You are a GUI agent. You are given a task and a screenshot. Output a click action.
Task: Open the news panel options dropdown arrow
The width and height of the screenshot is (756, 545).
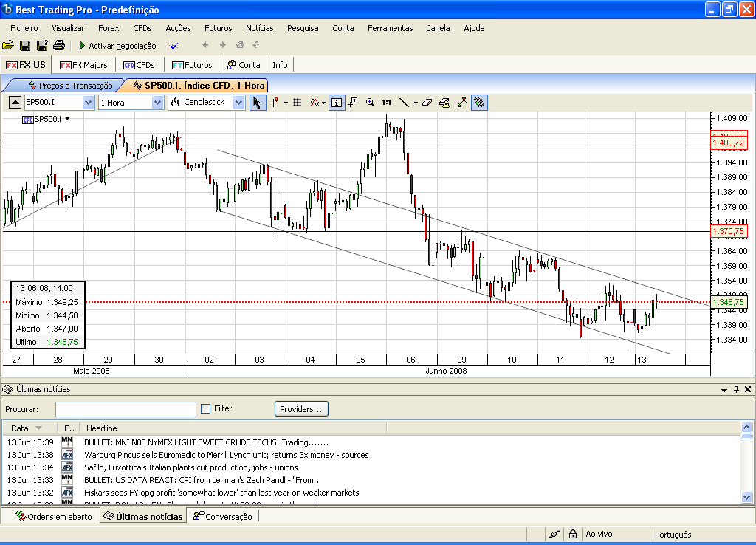(724, 390)
